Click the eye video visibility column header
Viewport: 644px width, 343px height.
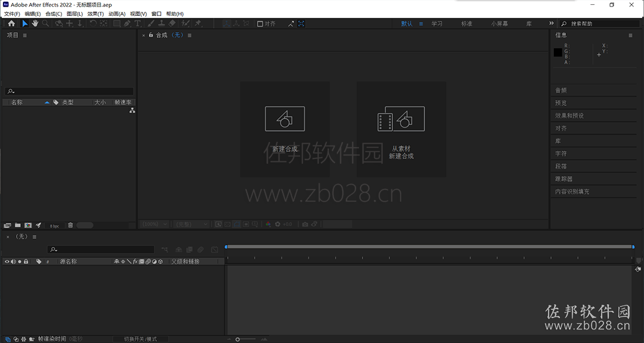[7, 261]
